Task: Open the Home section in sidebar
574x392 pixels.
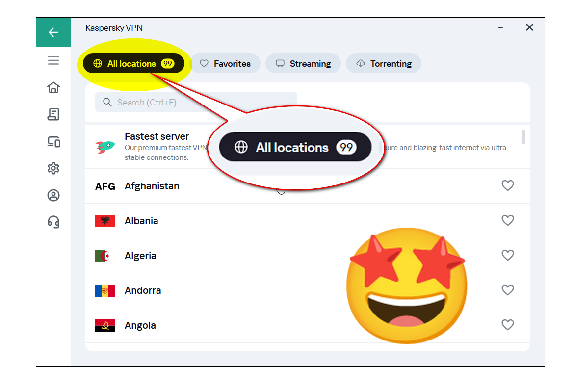Action: click(x=53, y=87)
